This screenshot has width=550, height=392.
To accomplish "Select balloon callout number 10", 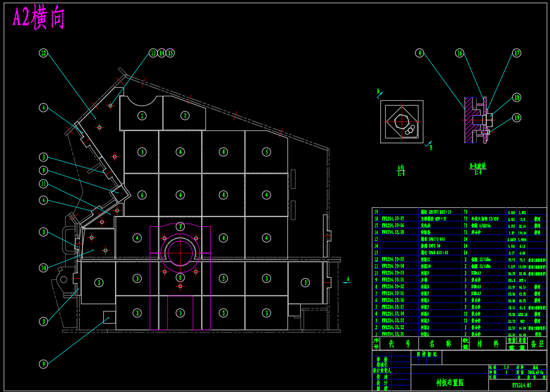I will pyautogui.click(x=43, y=268).
